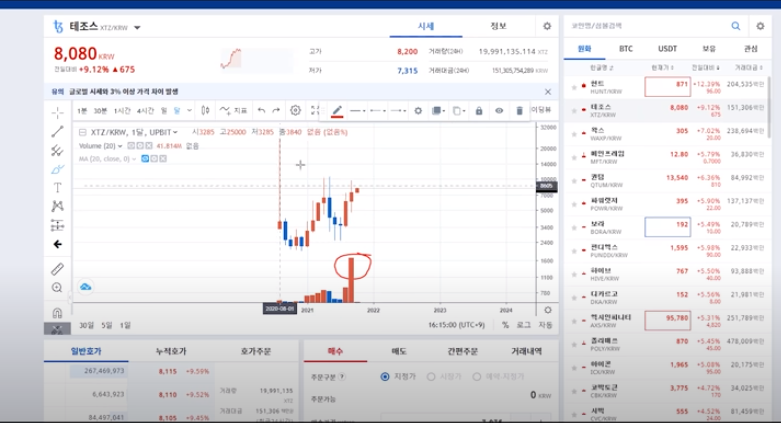The width and height of the screenshot is (781, 423).
Task: Toggle the MA (20, close, 0) indicator visibility
Action: point(145,159)
